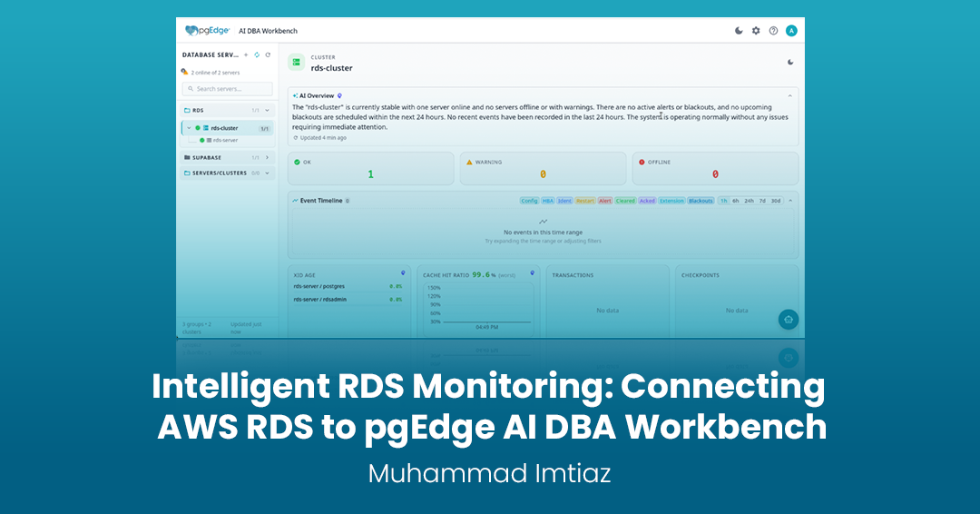Click the Checkpoints card
Image resolution: width=980 pixels, height=514 pixels.
(x=737, y=301)
